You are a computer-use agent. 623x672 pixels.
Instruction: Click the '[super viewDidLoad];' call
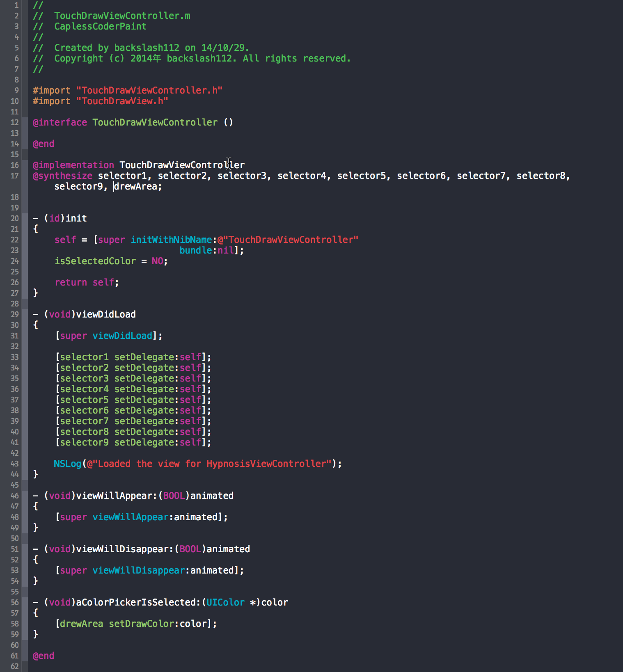109,336
